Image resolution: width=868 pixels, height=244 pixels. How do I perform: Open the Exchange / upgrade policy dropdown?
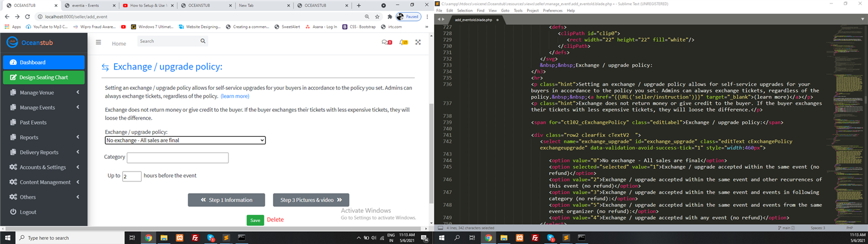point(185,140)
